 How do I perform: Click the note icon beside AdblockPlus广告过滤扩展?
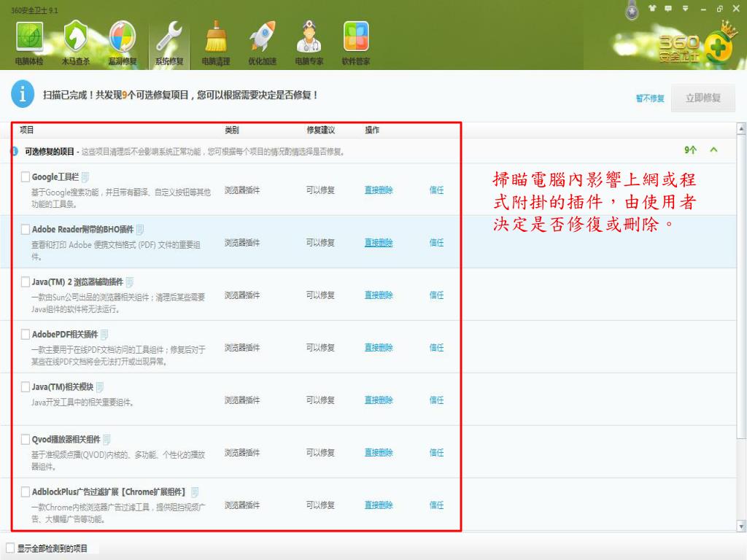[x=194, y=492]
